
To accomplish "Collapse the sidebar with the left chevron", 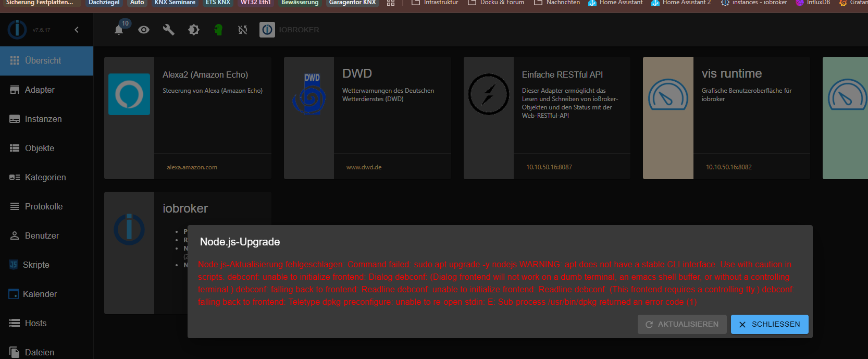I will [x=77, y=30].
